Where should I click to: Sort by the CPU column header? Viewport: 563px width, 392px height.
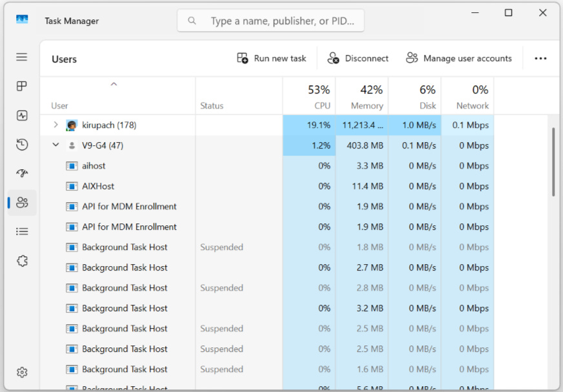(309, 96)
